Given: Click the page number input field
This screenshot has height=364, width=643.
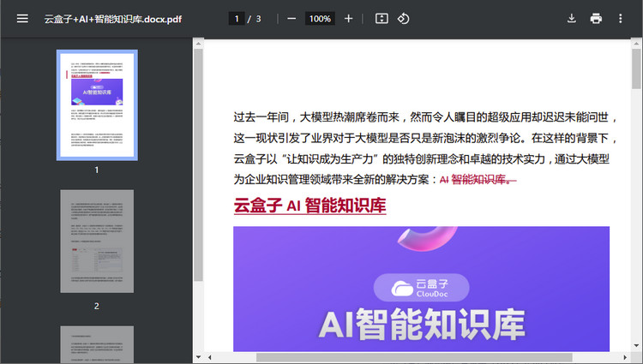Looking at the screenshot, I should click(237, 19).
